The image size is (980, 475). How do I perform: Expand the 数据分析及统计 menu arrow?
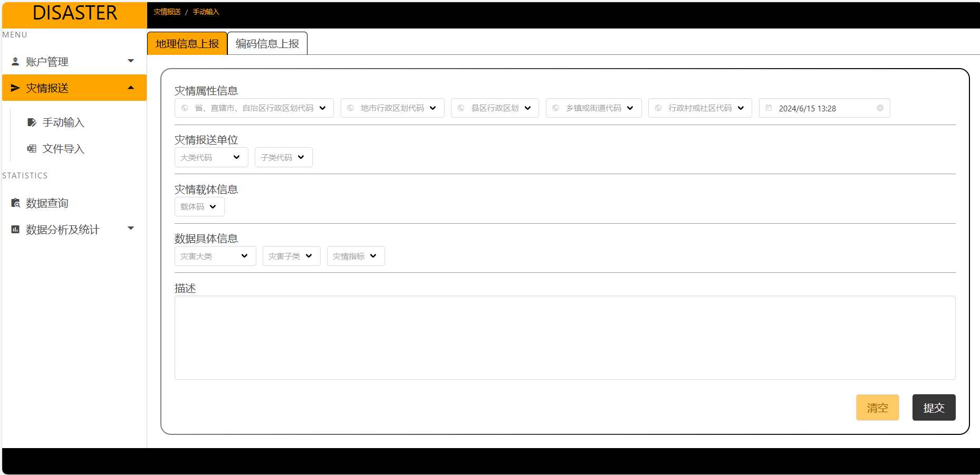pos(131,229)
